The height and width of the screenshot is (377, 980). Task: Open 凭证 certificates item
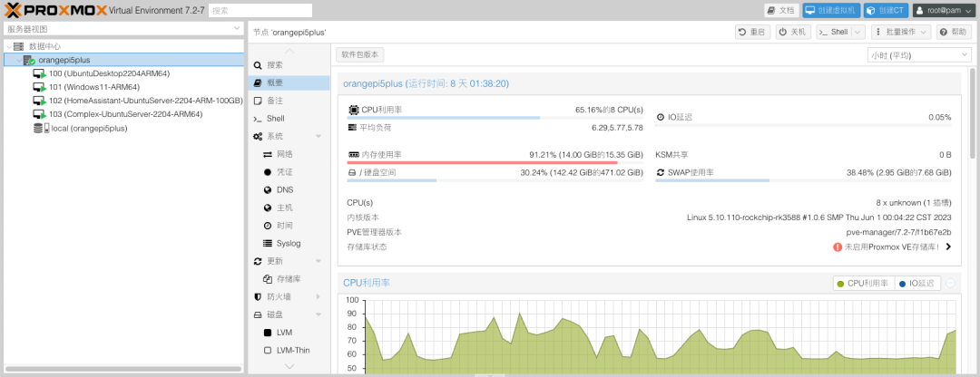coord(289,171)
